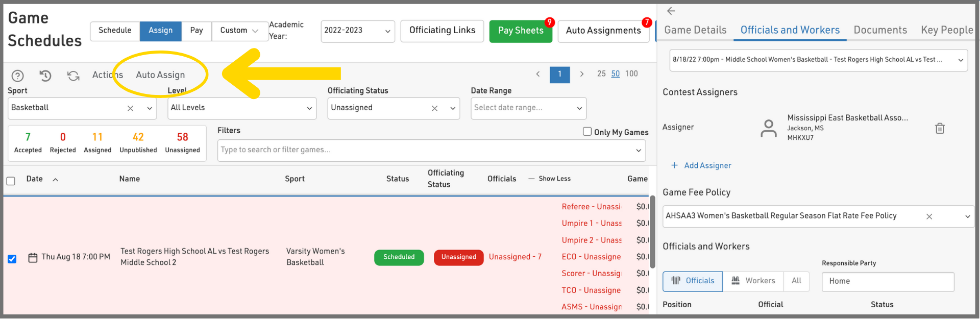980x319 pixels.
Task: Click the refresh sync icon
Action: (x=73, y=76)
